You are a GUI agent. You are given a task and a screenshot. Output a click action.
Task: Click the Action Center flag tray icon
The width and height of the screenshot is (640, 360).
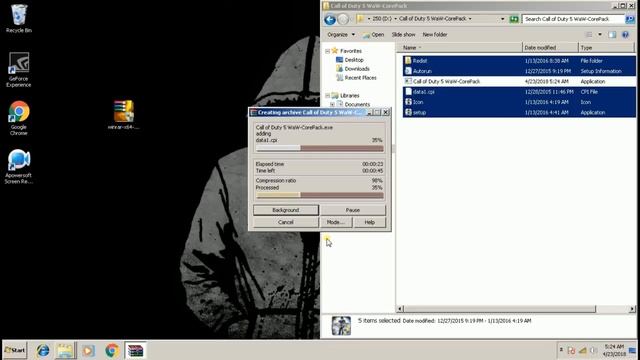click(x=571, y=351)
